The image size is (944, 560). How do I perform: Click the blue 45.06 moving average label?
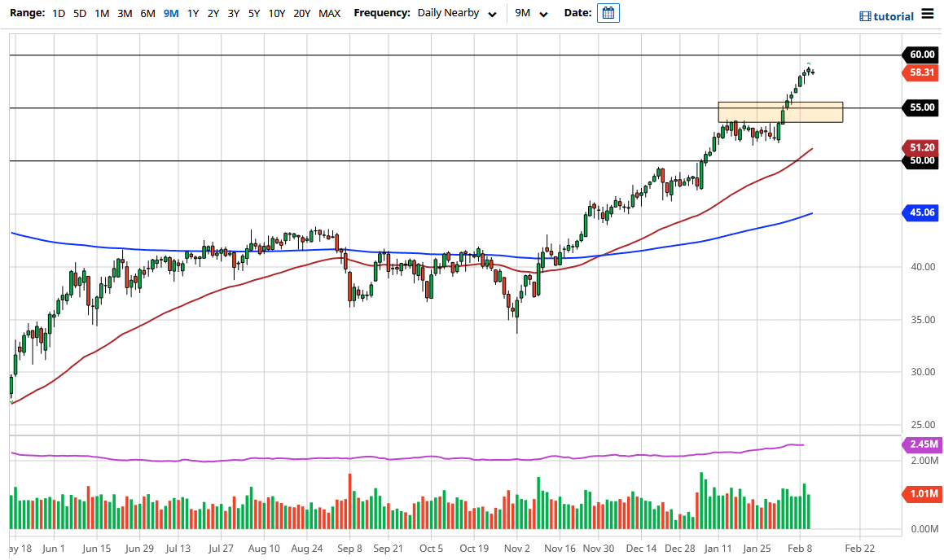(x=920, y=213)
